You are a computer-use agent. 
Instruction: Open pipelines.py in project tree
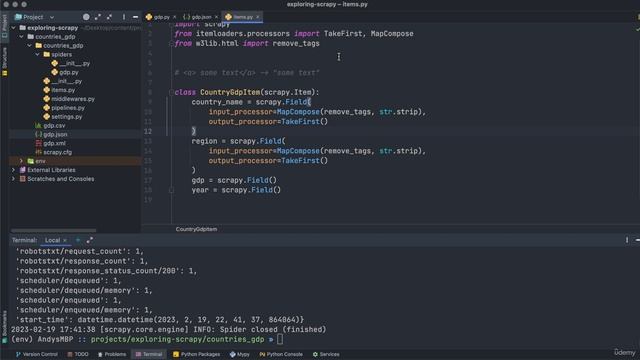pos(64,108)
